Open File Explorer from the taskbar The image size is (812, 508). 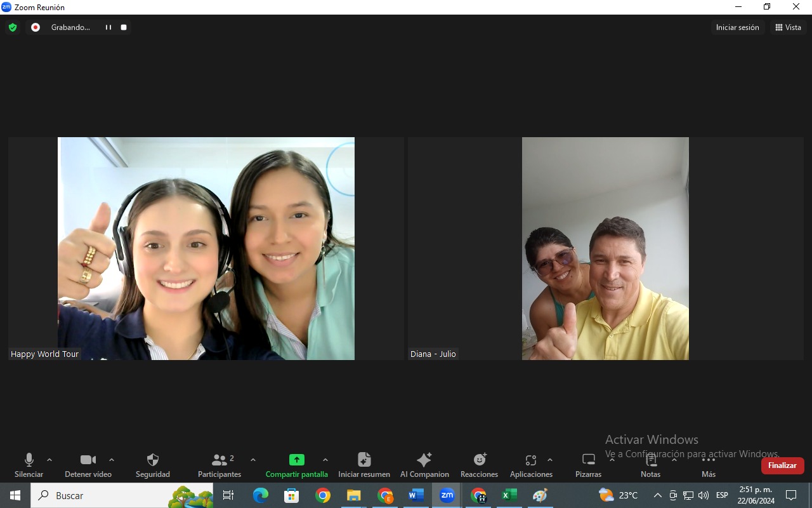tap(353, 495)
